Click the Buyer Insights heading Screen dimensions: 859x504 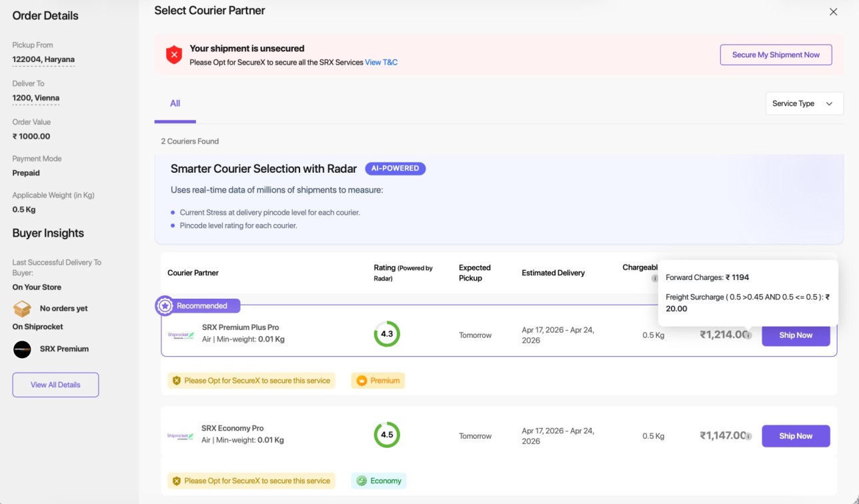[48, 233]
